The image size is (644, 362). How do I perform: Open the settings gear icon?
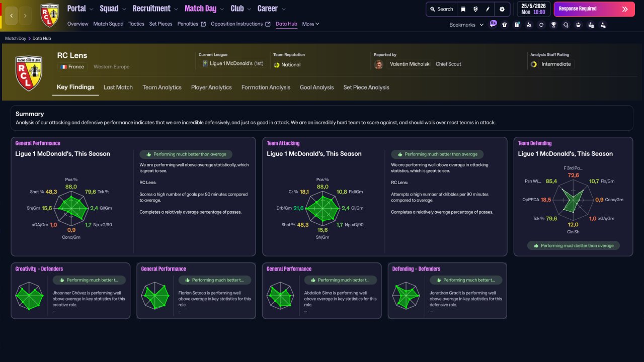coord(502,9)
